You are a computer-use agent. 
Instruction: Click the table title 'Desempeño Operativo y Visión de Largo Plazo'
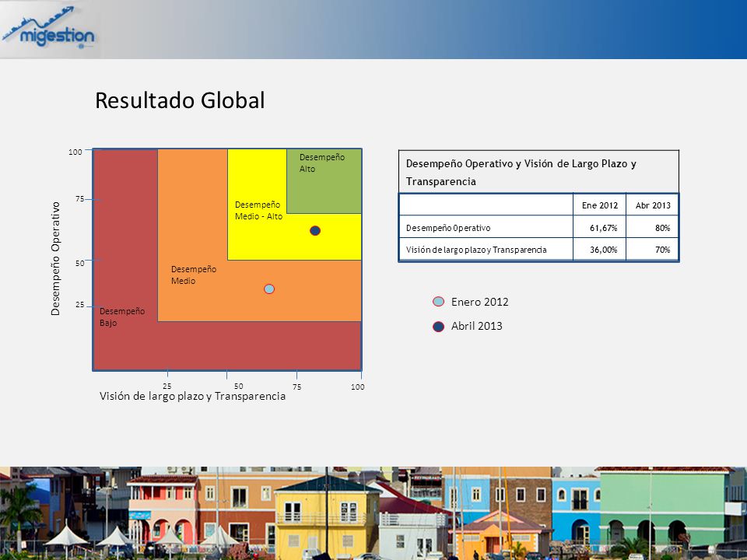click(521, 173)
